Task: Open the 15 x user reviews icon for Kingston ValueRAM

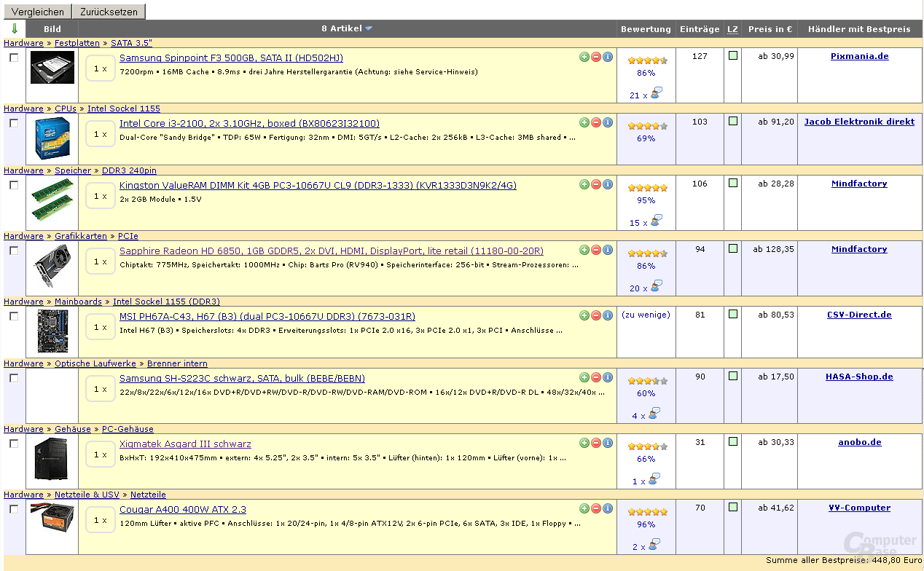Action: [656, 221]
